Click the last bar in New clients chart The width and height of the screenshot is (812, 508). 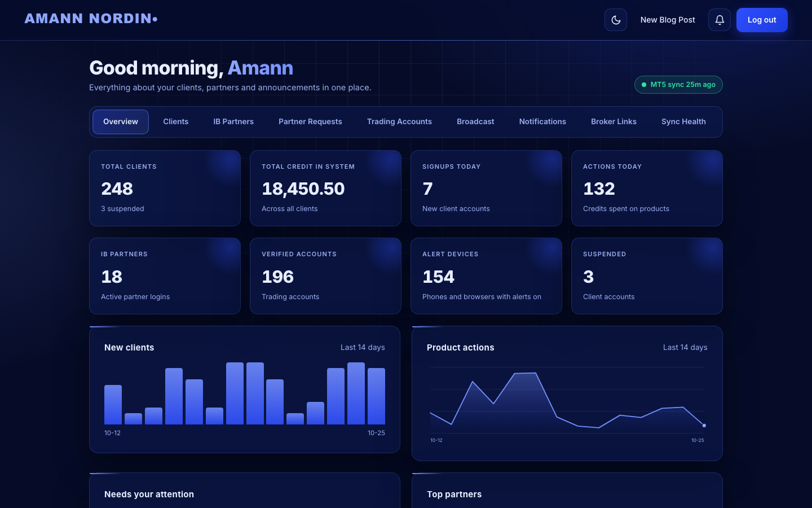(x=376, y=396)
